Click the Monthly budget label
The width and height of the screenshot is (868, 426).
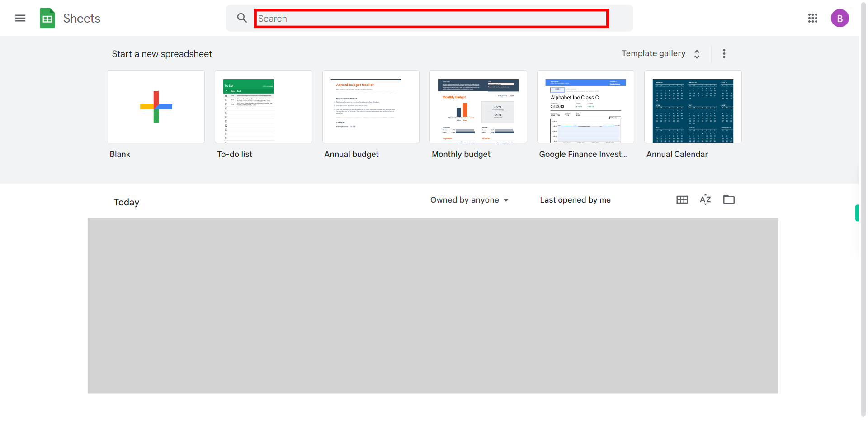(x=461, y=154)
